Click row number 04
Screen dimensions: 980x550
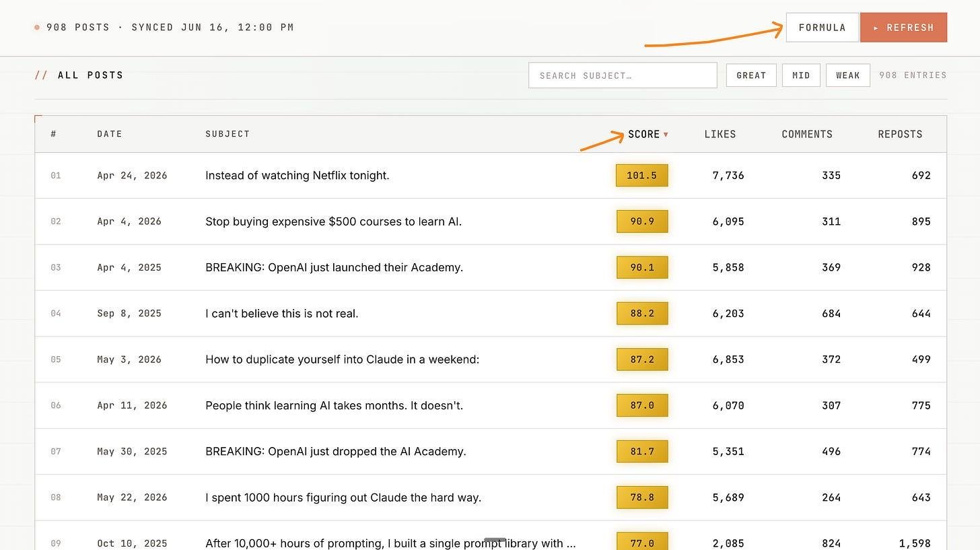56,313
